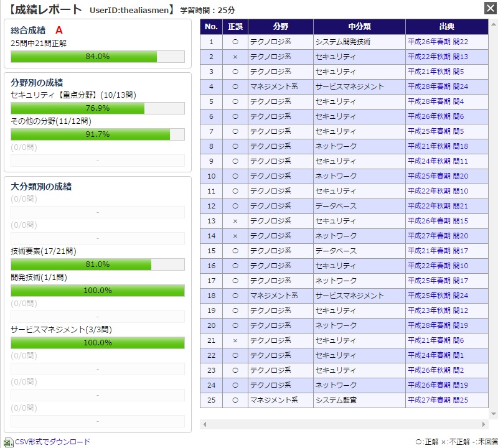Close the score report dialog
Viewport: 498px width, 448px height.
[x=491, y=8]
